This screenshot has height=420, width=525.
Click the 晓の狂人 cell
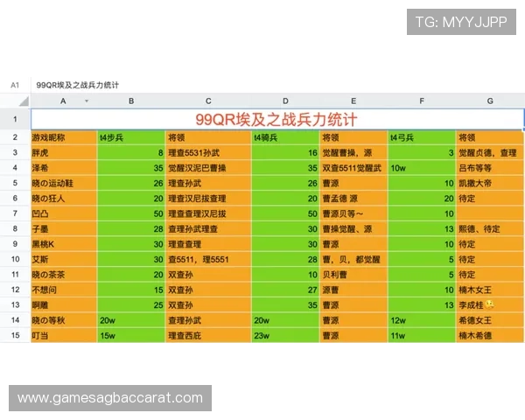coord(64,199)
